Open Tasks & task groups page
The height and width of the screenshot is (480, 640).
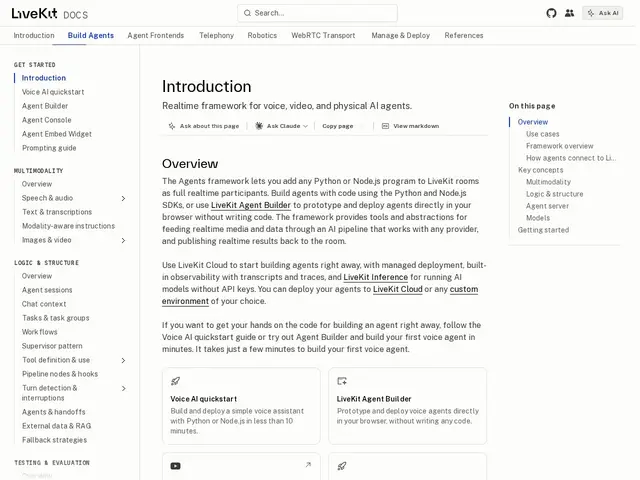pos(56,318)
